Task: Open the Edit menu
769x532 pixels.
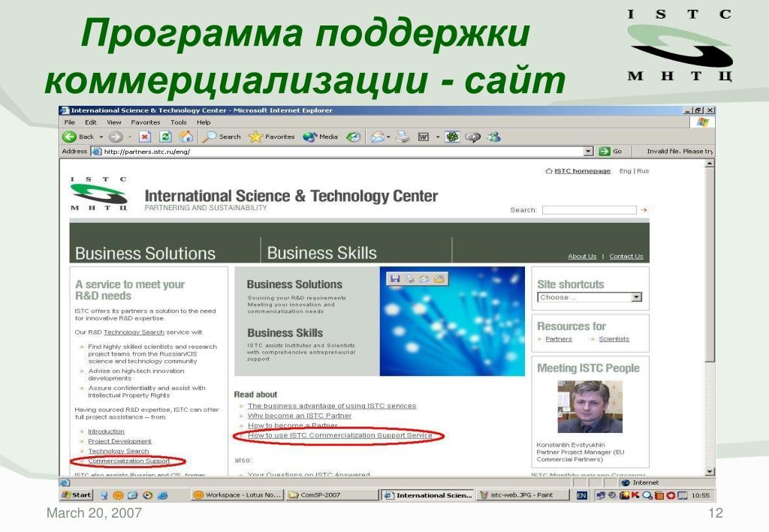Action: [x=91, y=122]
